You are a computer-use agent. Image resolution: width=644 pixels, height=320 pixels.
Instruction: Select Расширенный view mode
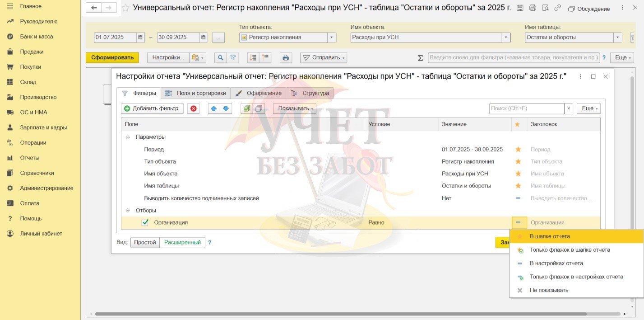182,242
